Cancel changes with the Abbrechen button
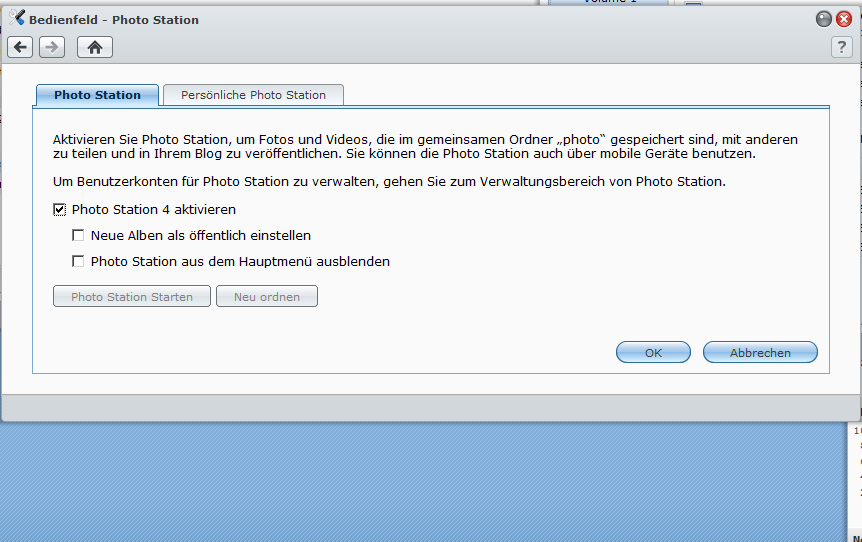The width and height of the screenshot is (862, 542). [760, 352]
